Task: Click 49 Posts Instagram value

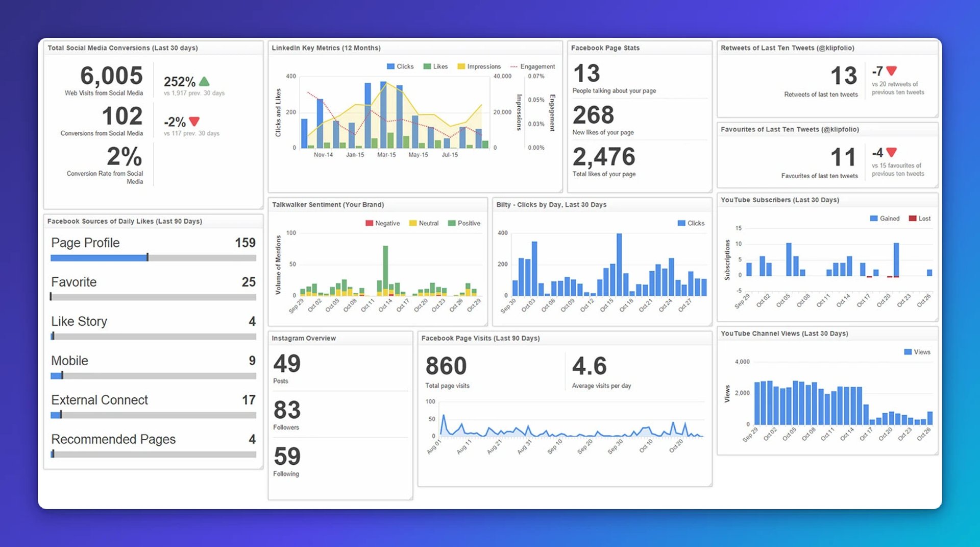Action: pyautogui.click(x=287, y=364)
